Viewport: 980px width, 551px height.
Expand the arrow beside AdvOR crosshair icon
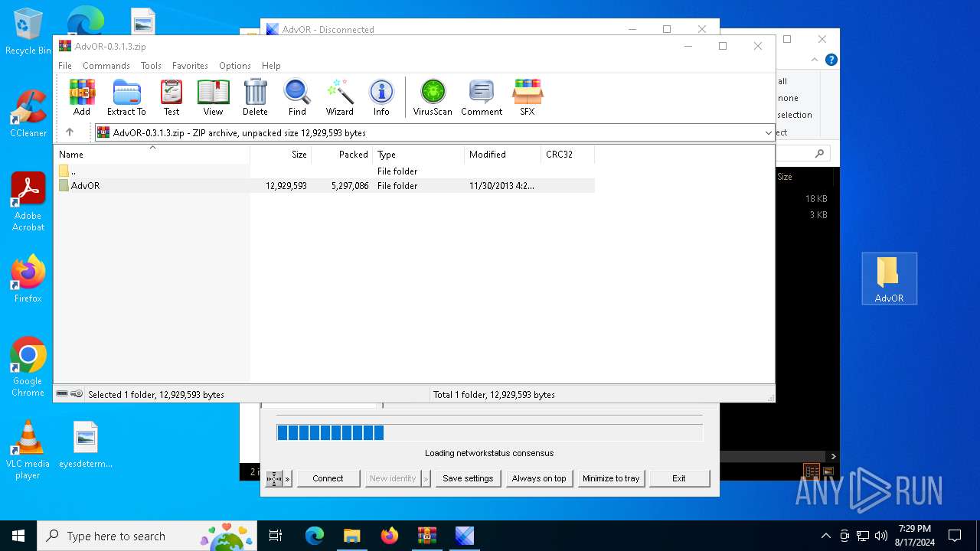(288, 478)
